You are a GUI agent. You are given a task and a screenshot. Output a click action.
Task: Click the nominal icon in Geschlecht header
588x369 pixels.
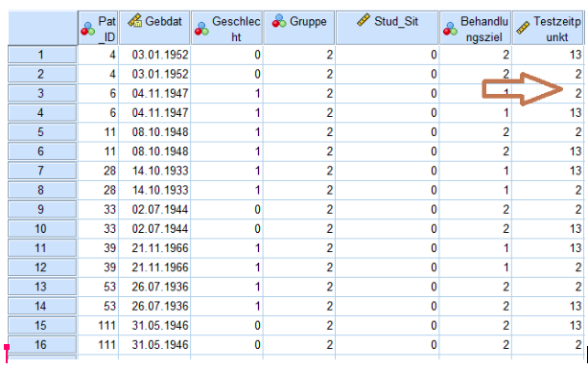tap(201, 29)
